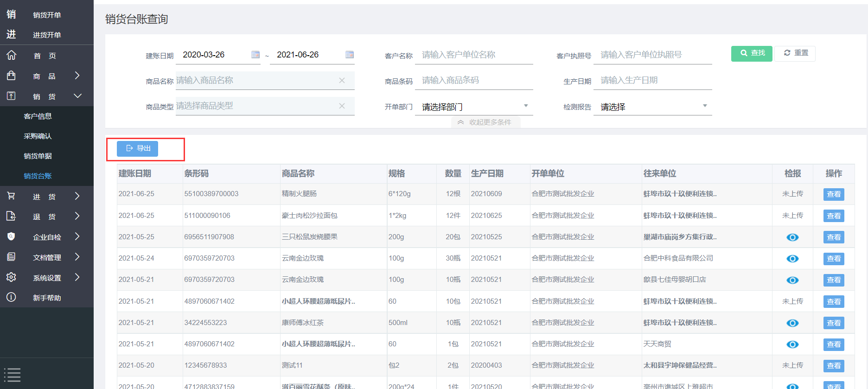Clear the 商品名称 field with X icon
Screen dimensions: 868x389
pos(342,80)
